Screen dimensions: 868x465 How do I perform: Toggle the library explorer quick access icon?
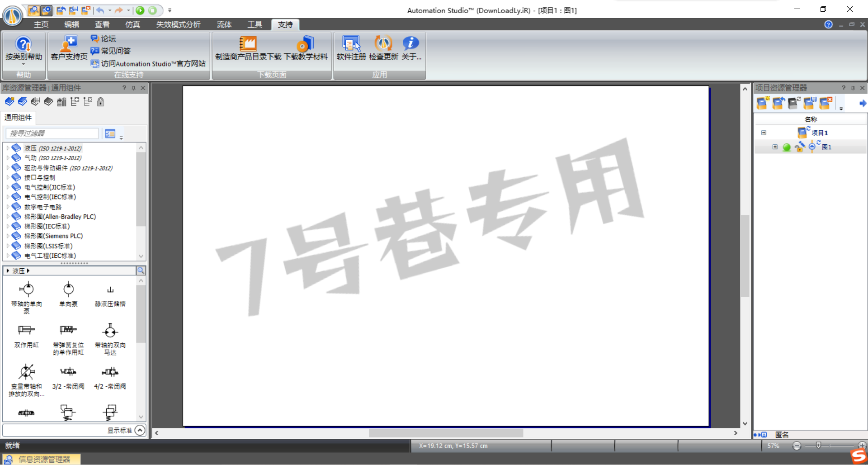point(33,10)
